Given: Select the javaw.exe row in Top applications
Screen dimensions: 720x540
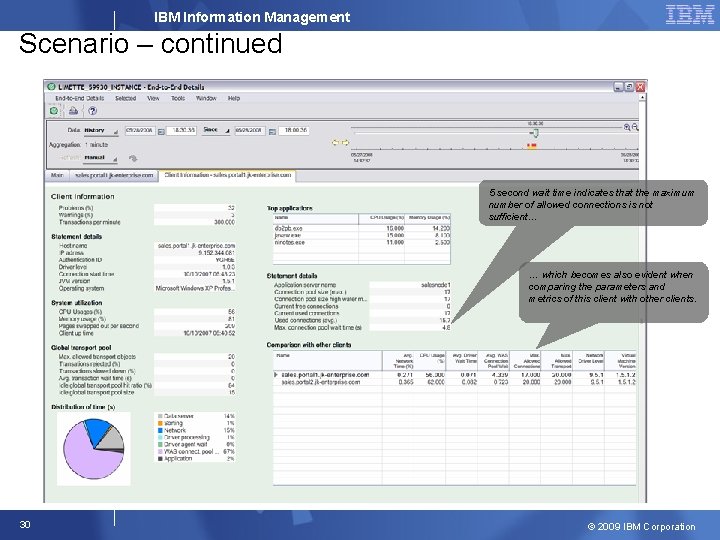Looking at the screenshot, I should [361, 235].
